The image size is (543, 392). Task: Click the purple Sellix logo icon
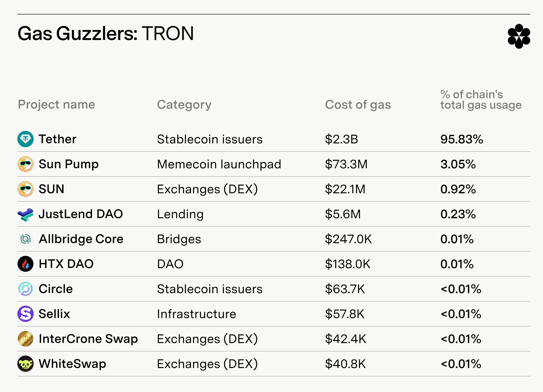25,314
